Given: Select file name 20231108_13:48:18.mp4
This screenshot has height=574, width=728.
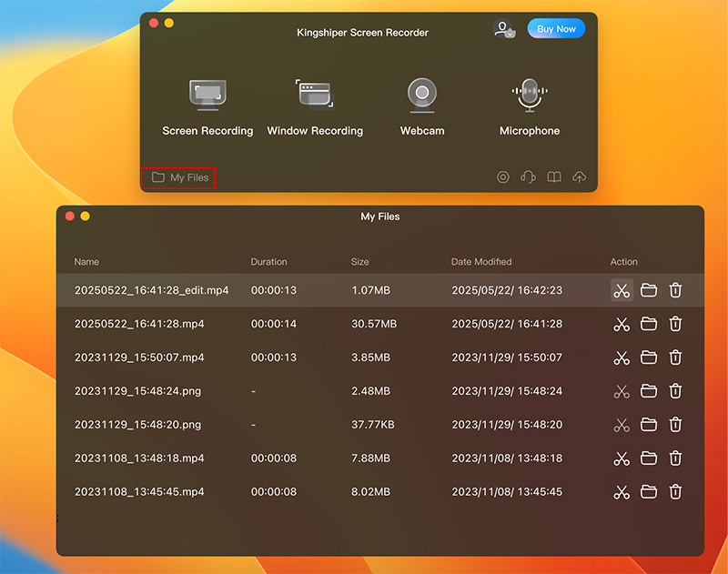Looking at the screenshot, I should tap(139, 458).
